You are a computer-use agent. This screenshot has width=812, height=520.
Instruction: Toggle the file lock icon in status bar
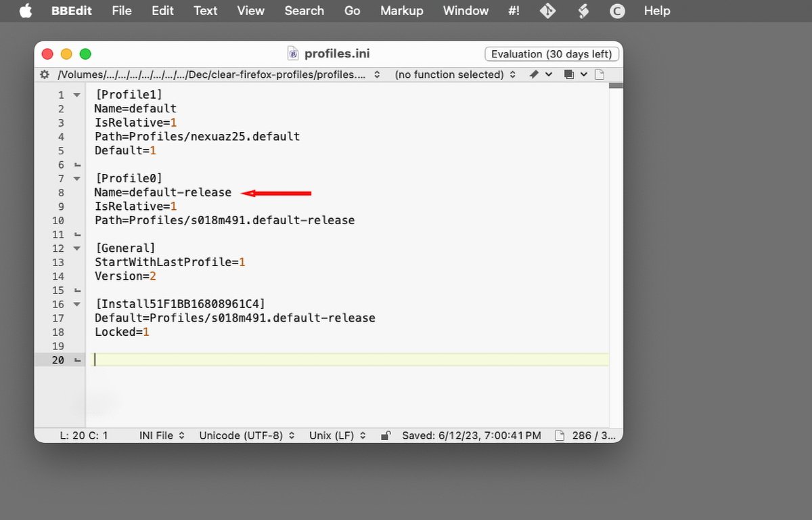(x=385, y=436)
